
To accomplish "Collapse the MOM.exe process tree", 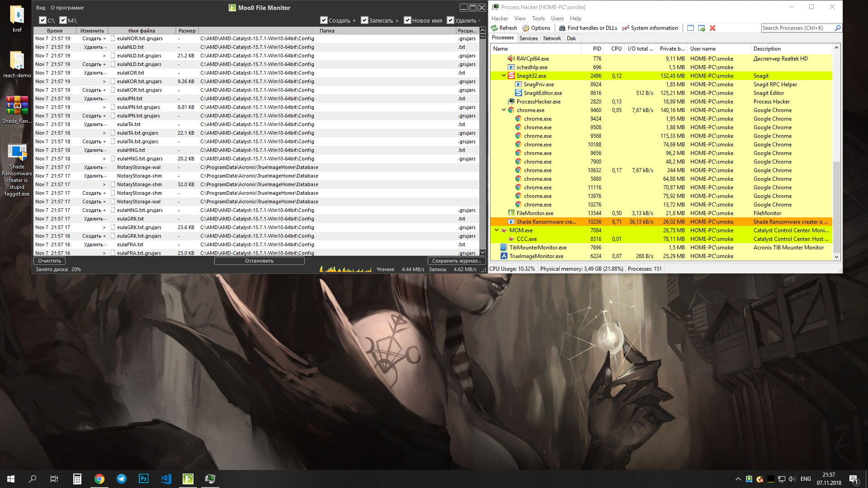I will tap(496, 230).
